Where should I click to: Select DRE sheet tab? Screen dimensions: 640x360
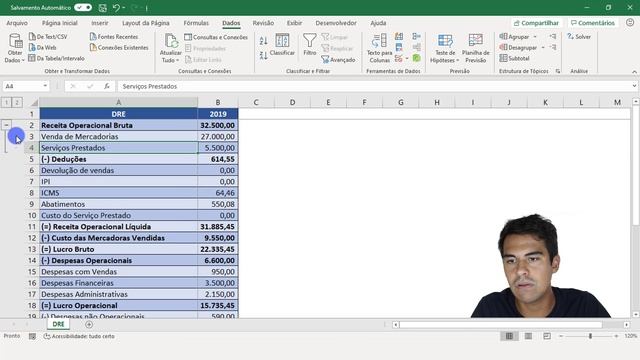click(x=58, y=324)
